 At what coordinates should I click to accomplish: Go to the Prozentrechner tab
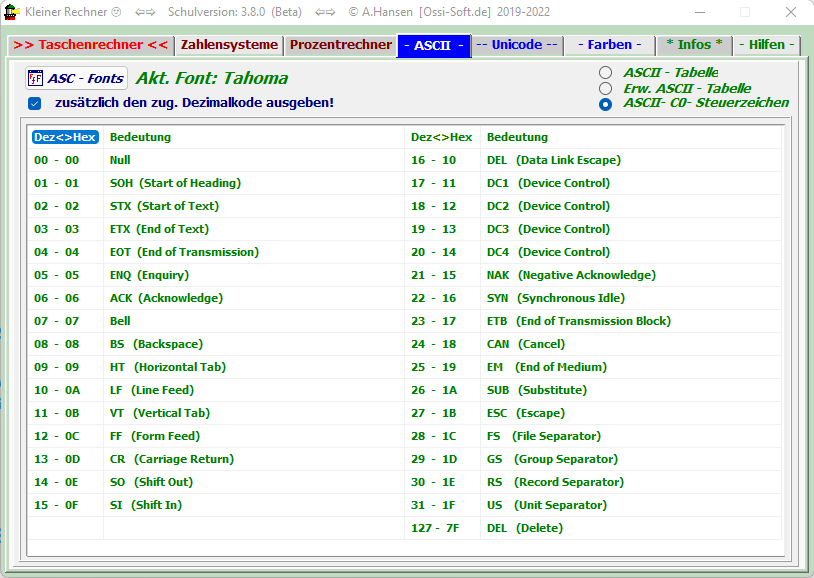click(340, 45)
